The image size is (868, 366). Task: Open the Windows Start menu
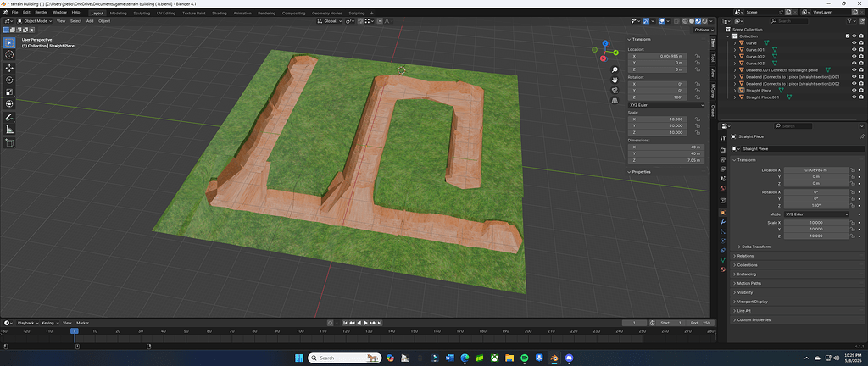coord(299,358)
